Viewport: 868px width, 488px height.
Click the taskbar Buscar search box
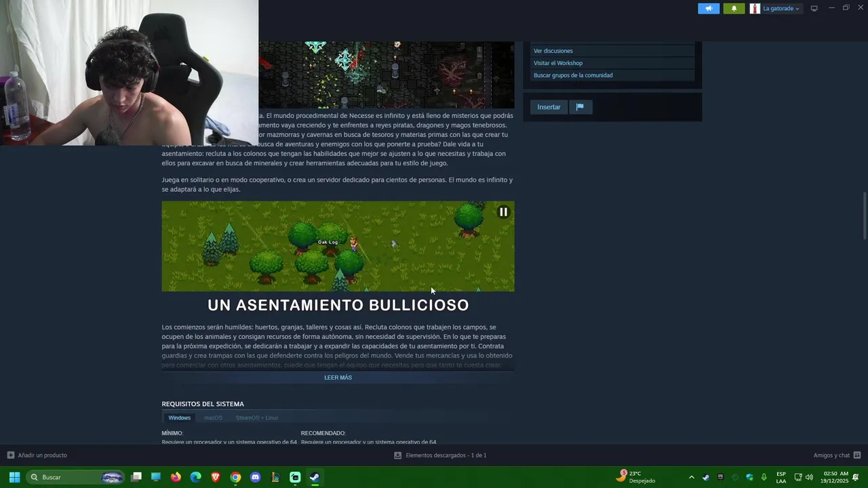(75, 477)
